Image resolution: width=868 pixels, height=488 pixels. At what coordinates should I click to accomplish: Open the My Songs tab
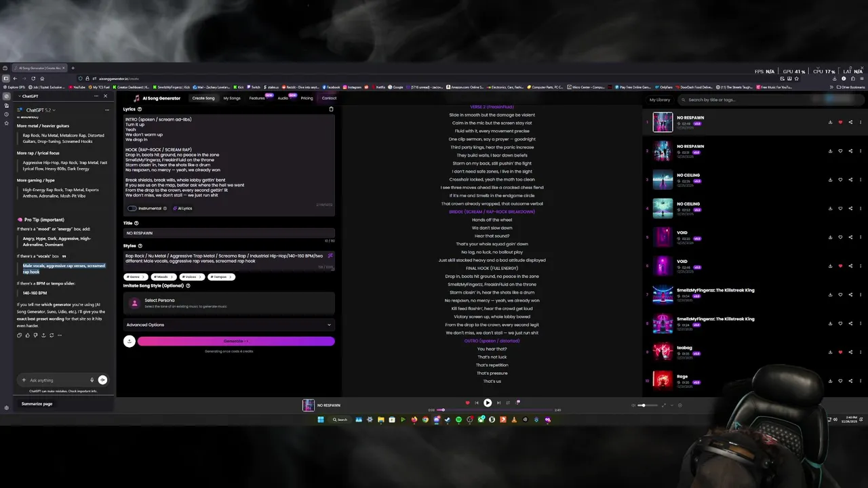[232, 98]
